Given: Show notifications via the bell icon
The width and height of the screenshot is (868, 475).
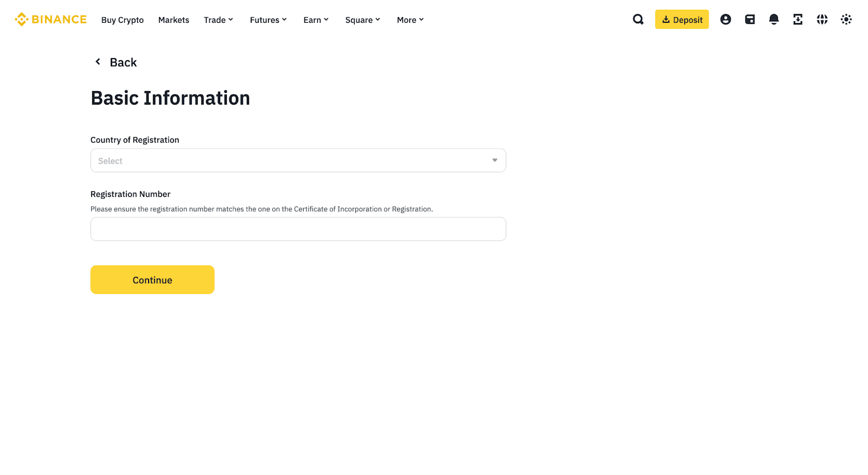Looking at the screenshot, I should (774, 20).
